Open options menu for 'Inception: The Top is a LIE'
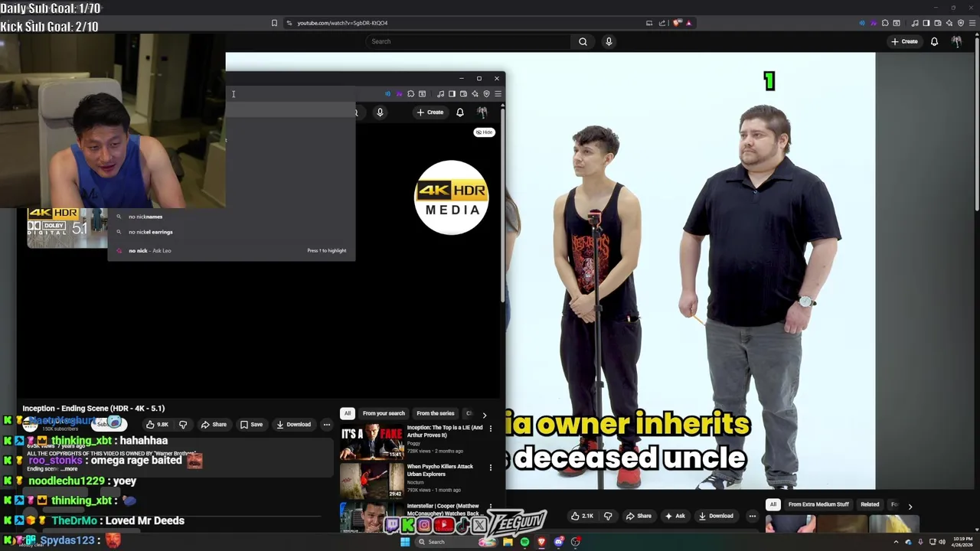 [x=491, y=429]
